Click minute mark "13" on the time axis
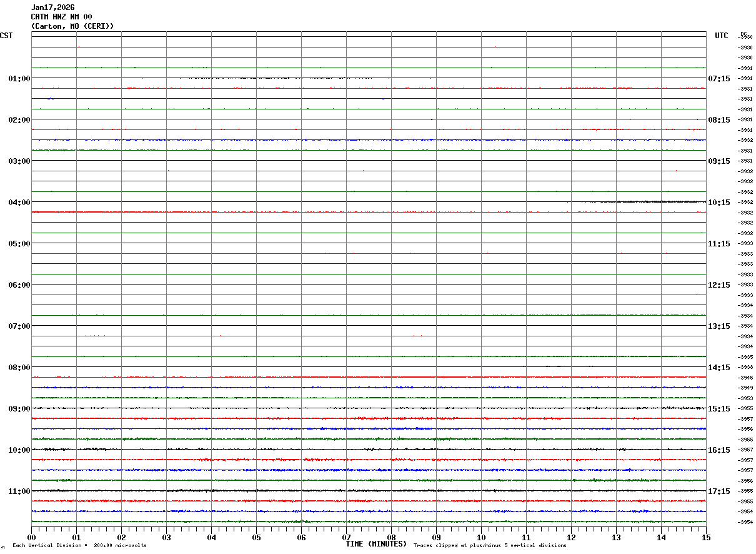 616,537
